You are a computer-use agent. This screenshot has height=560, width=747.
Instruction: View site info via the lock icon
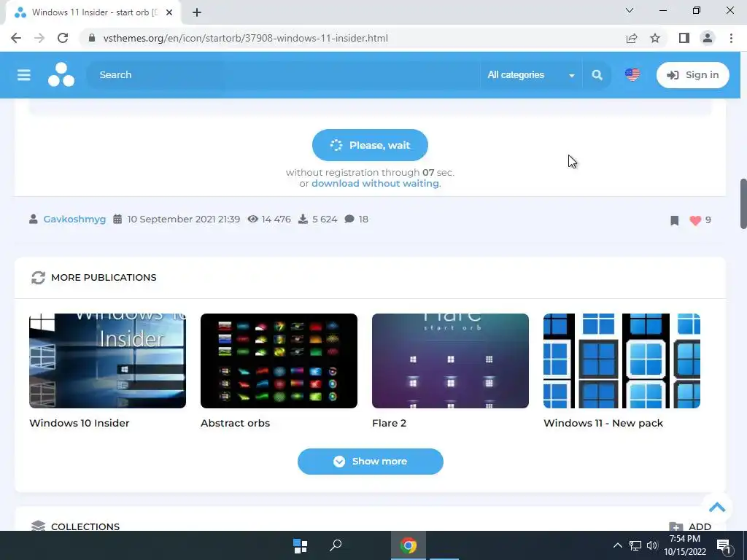[x=92, y=38]
